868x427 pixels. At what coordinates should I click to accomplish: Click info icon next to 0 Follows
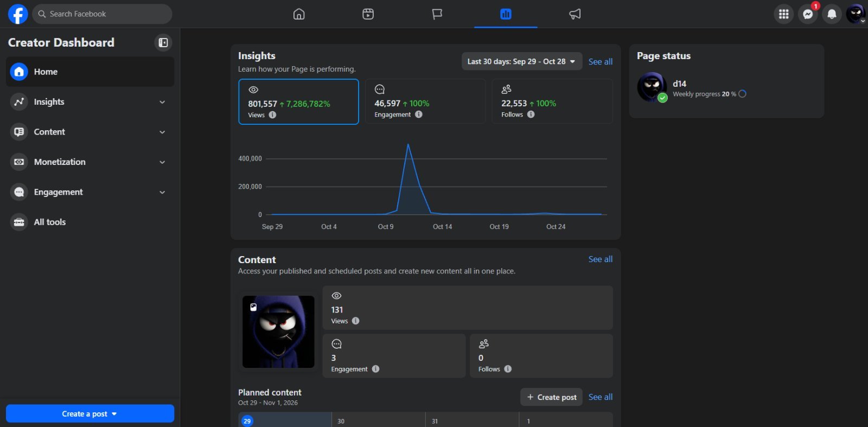point(508,369)
